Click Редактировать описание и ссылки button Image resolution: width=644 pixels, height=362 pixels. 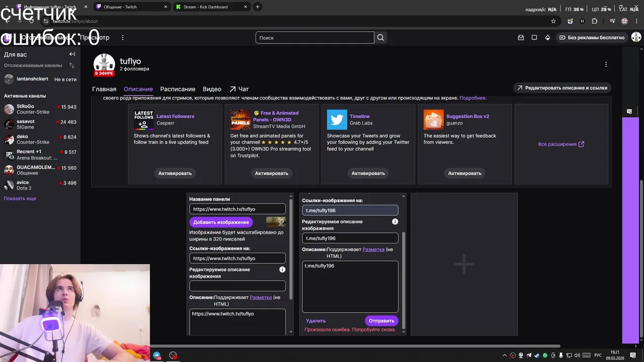562,87
